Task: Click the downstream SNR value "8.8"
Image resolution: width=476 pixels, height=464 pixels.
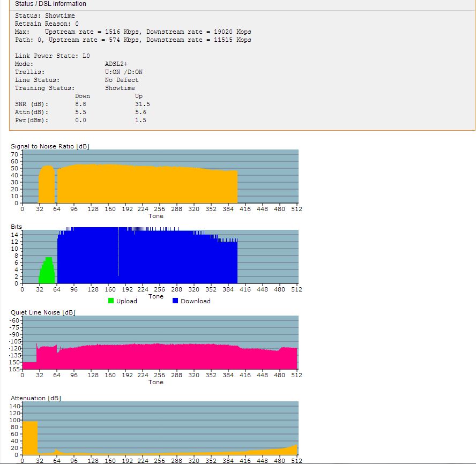Action: point(80,104)
